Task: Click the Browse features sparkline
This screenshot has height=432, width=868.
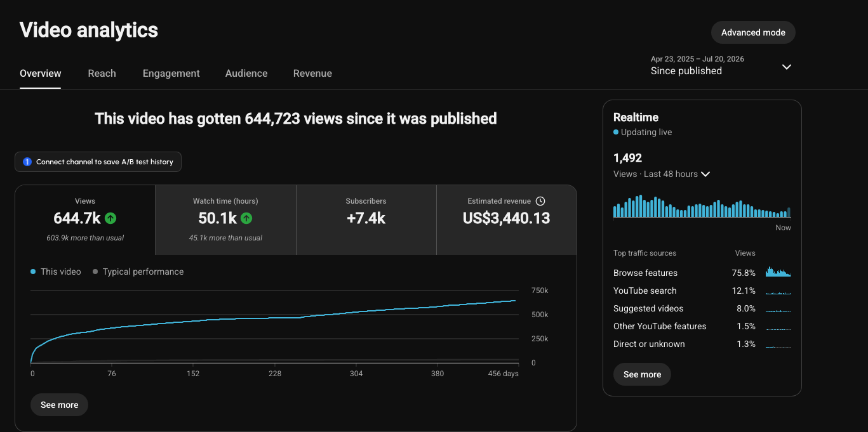Action: point(778,272)
